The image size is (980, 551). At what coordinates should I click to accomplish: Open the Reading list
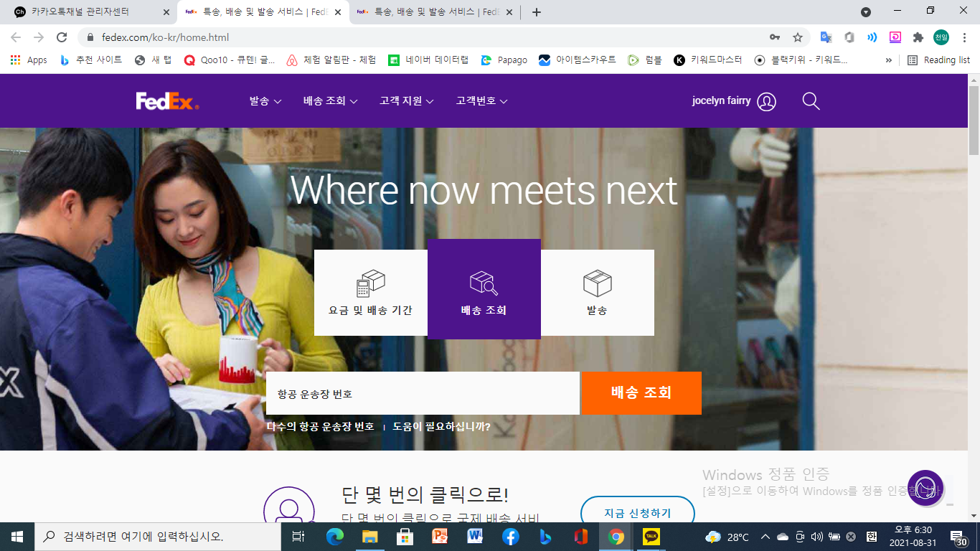pyautogui.click(x=938, y=60)
